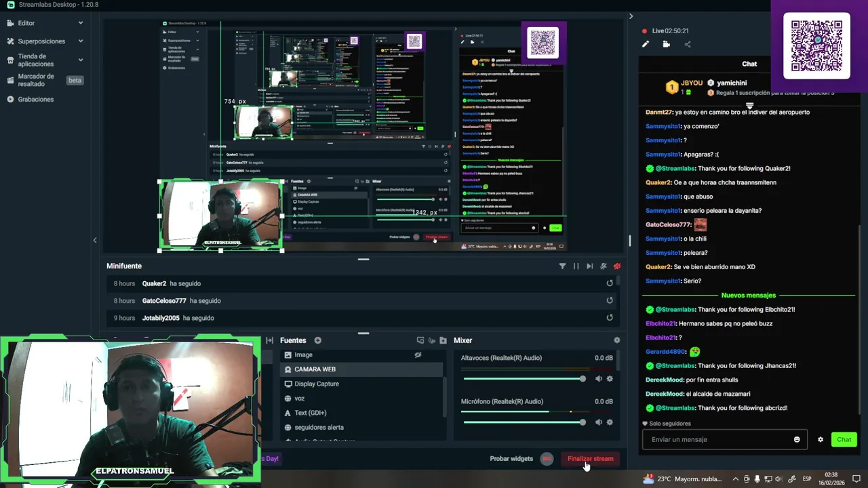Viewport: 868px width, 488px height.
Task: Click the Solo seguidores indicator
Action: tap(667, 424)
